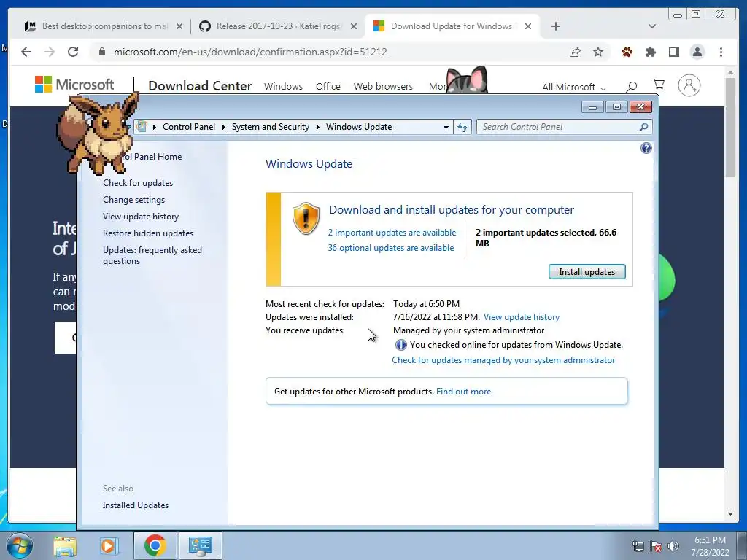Viewport: 747px width, 560px height.
Task: Open Windows Media Player from taskbar
Action: 109,545
